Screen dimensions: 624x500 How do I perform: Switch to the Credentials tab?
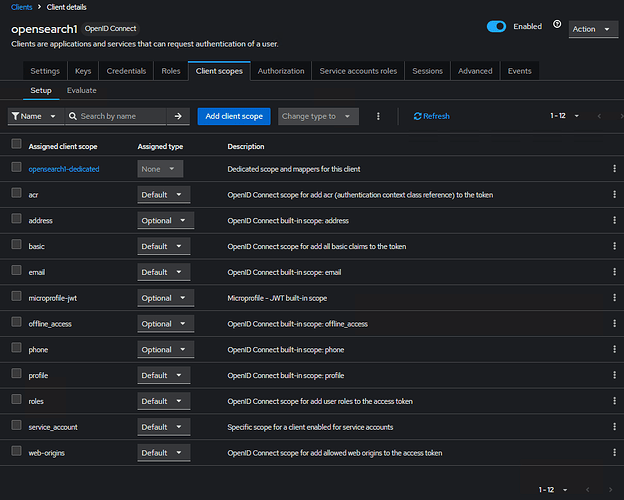tap(126, 71)
